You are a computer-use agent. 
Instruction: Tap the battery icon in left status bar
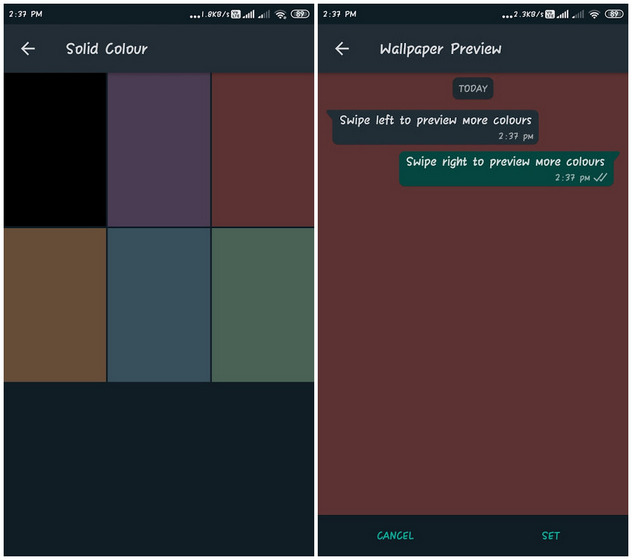pos(300,14)
